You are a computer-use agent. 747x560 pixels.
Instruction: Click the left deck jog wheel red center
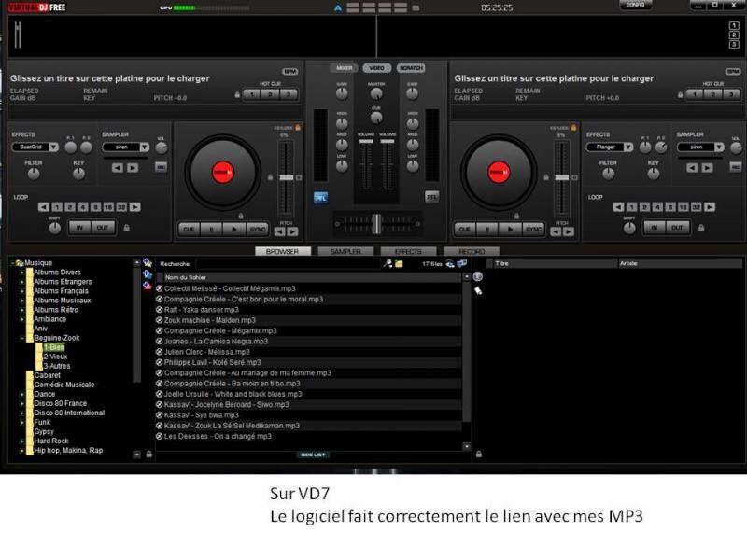[223, 172]
